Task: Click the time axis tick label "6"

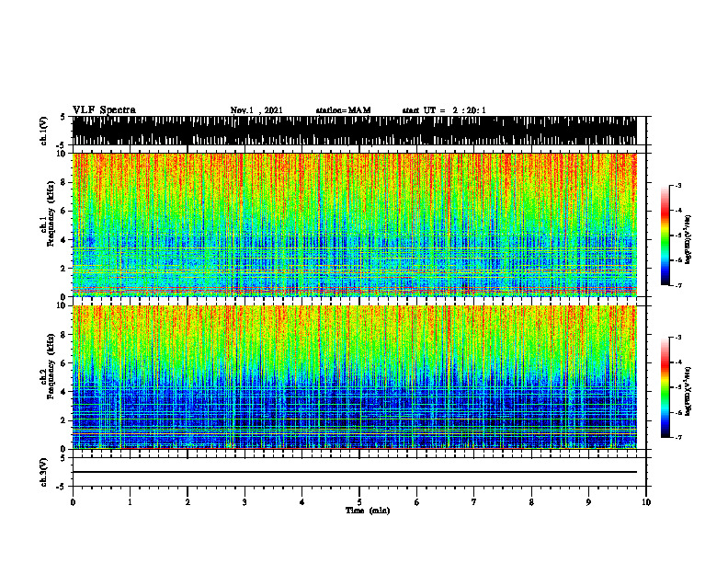Action: pos(417,502)
